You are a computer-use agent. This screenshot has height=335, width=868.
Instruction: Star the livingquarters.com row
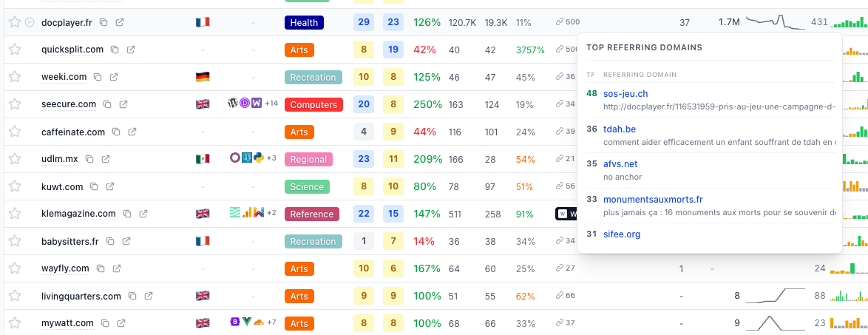coord(15,297)
